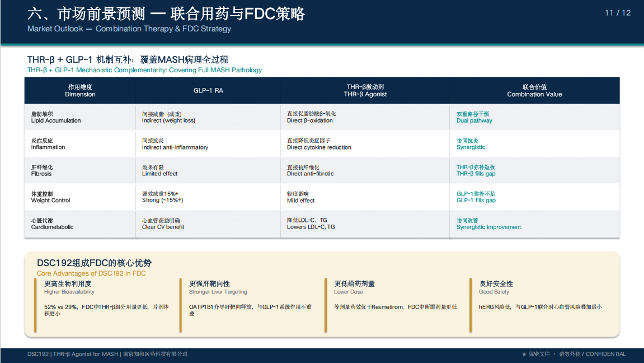This screenshot has width=644, height=363.
Task: Click the teal 'GLP-1 fills gap' value
Action: (x=476, y=200)
